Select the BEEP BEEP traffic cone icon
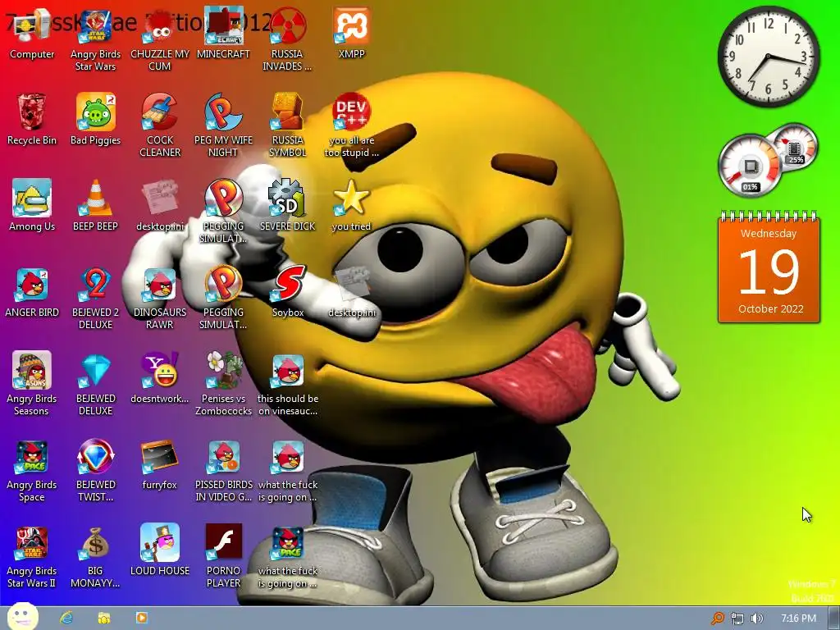The image size is (840, 630). (95, 206)
